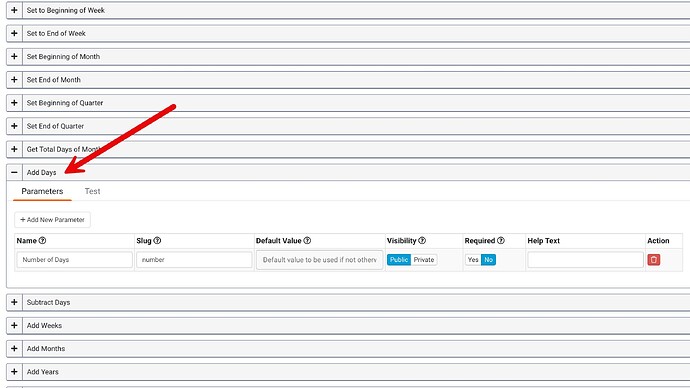Expand the Add Months section
This screenshot has height=388, width=690.
pos(14,348)
